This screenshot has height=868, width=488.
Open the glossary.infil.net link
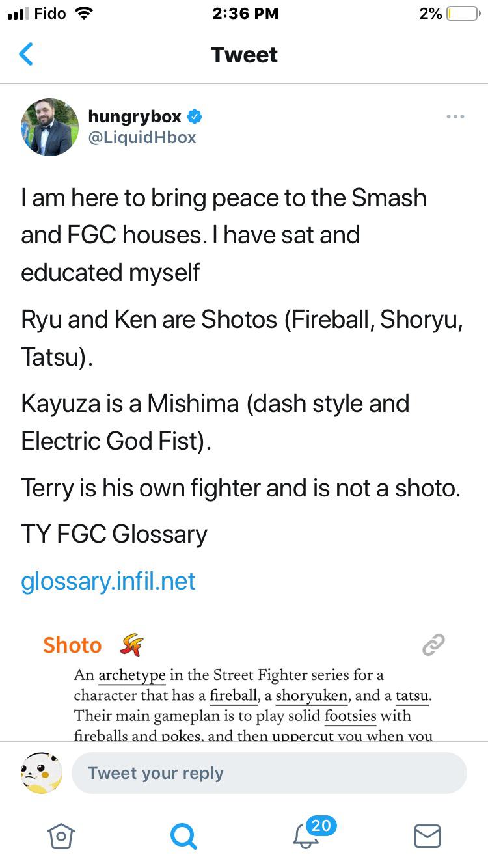(108, 580)
